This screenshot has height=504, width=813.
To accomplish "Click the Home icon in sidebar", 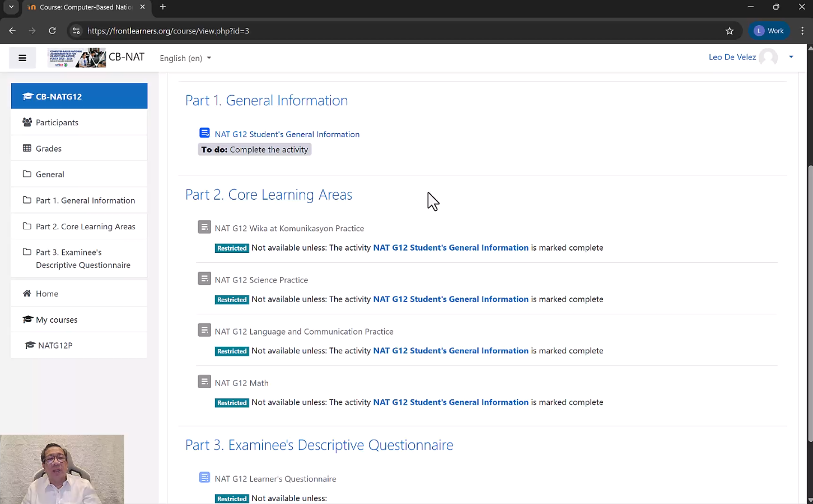I will pos(26,293).
